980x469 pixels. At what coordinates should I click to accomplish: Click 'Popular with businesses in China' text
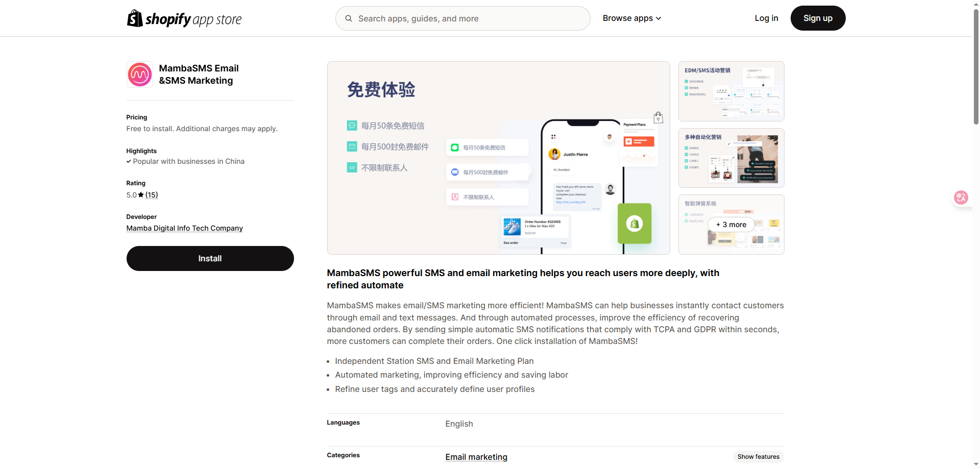[x=188, y=161]
